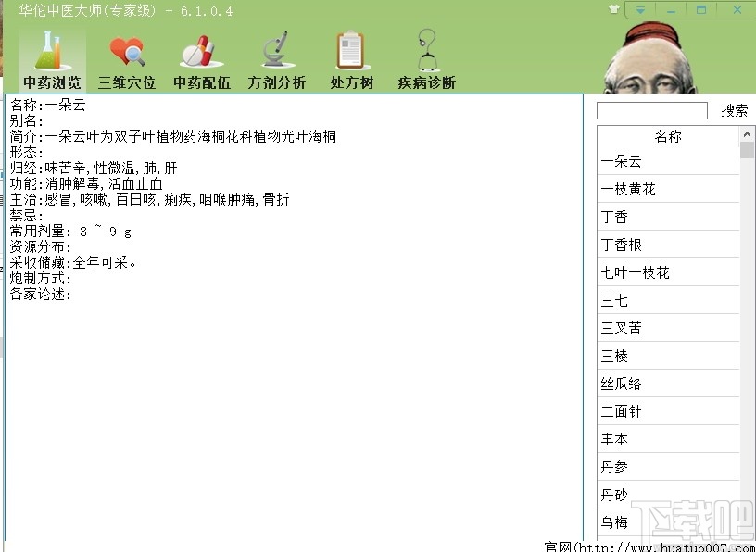Click inside the search input box

[651, 110]
